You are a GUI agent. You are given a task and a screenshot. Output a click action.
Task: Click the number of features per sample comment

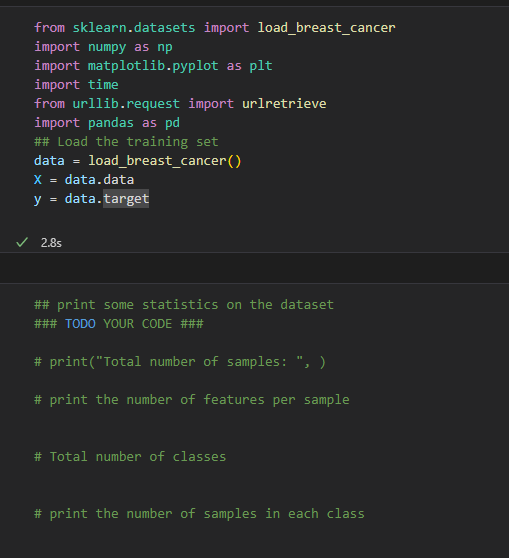192,400
